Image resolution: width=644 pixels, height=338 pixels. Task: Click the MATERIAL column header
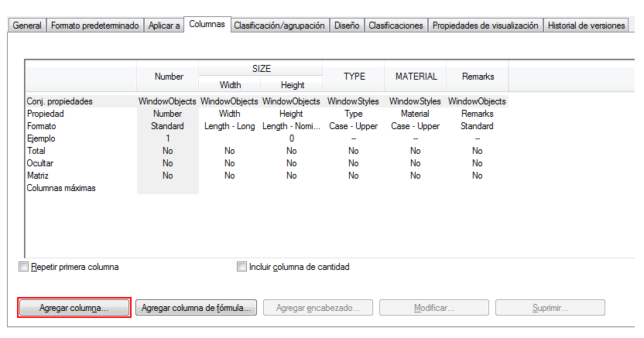(x=416, y=77)
